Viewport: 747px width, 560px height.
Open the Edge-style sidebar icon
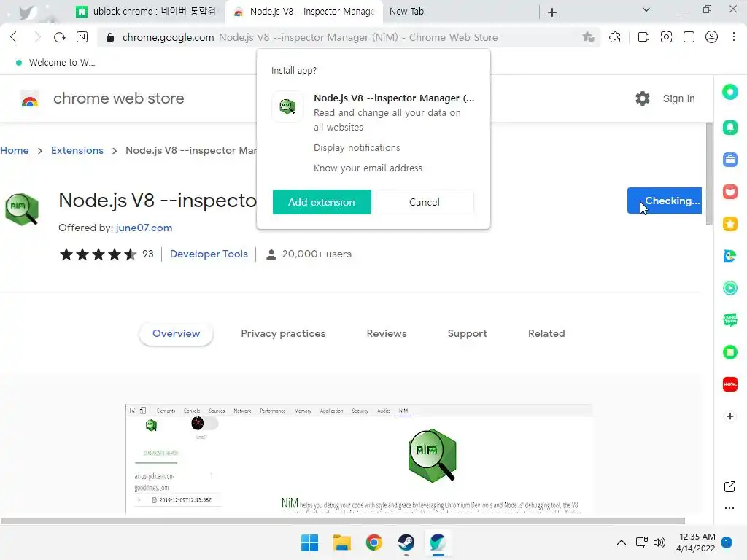pos(729,256)
